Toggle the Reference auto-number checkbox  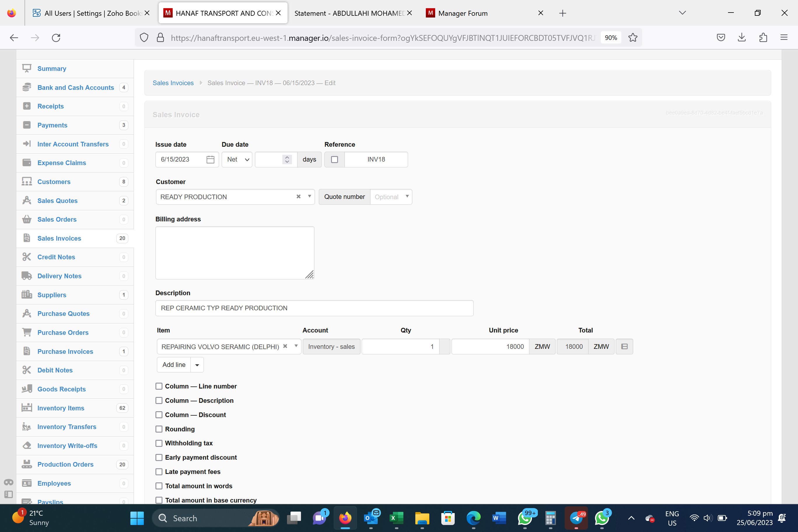[335, 160]
